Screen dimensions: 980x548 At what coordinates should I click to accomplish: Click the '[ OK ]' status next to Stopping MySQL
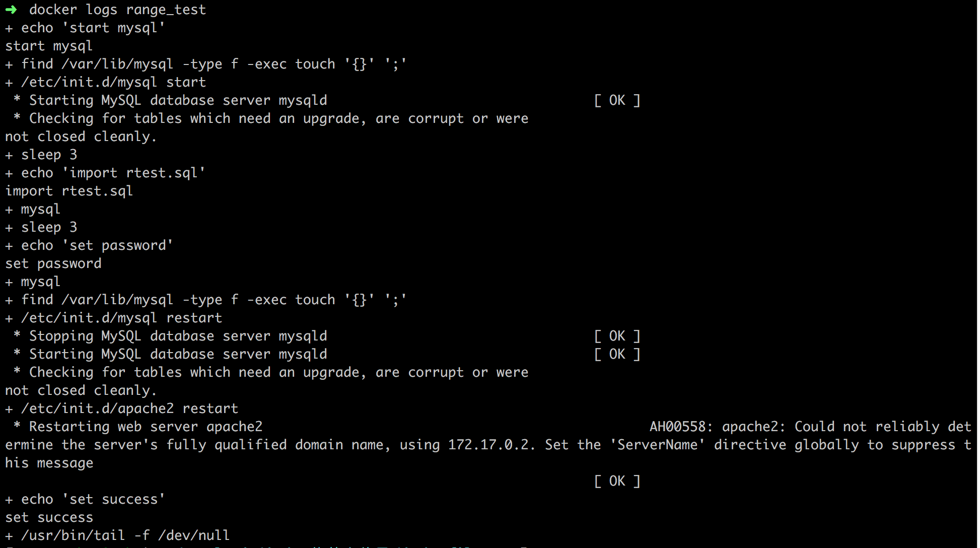coord(617,336)
